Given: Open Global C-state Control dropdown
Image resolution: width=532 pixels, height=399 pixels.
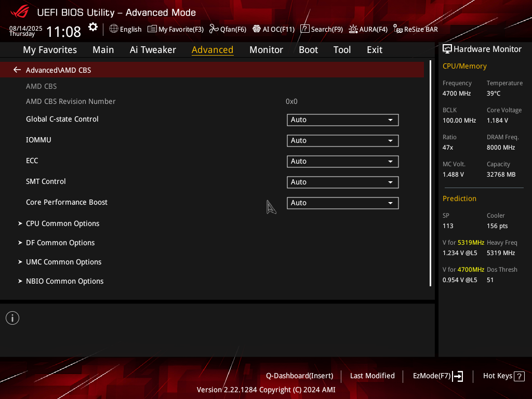Looking at the screenshot, I should point(343,120).
